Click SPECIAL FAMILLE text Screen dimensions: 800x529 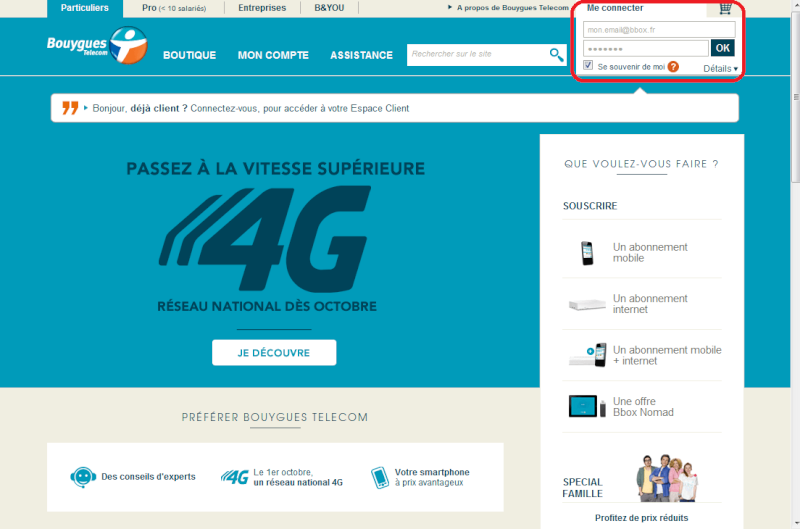click(x=582, y=488)
